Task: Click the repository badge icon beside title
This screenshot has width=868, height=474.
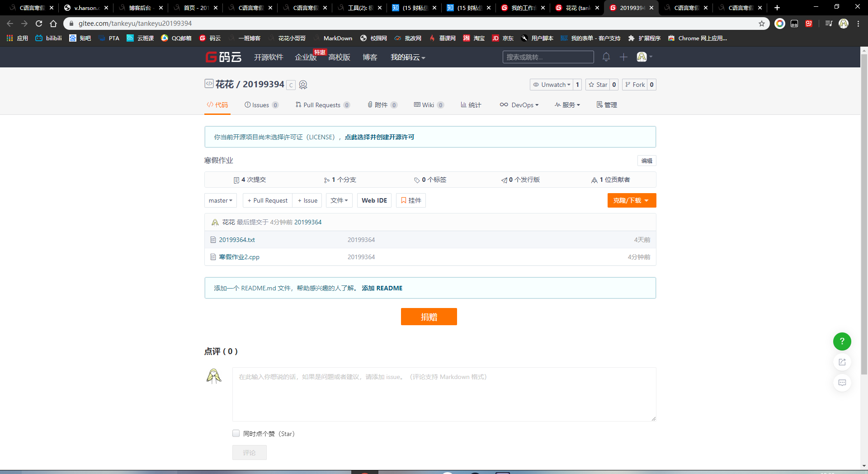Action: tap(303, 85)
